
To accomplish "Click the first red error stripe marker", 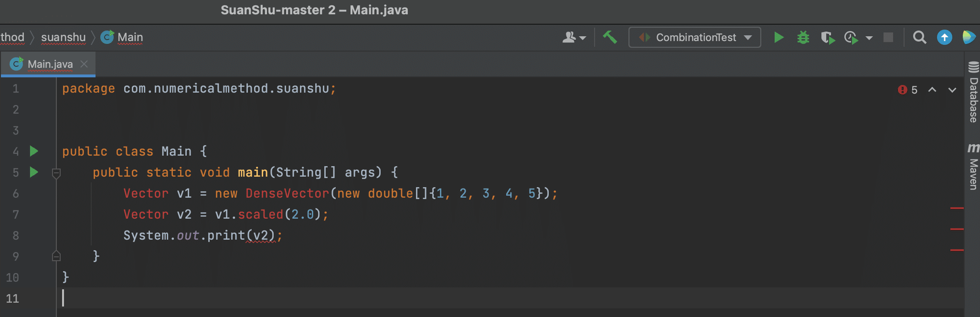I will tap(957, 208).
